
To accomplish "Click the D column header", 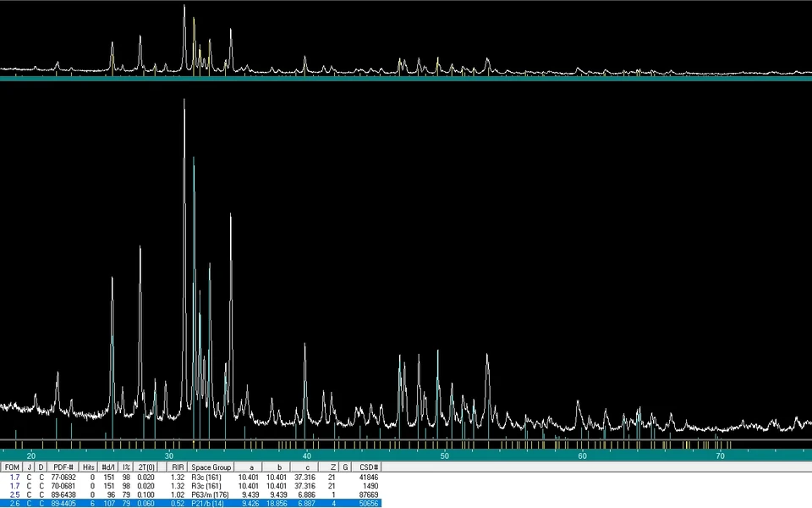I will pos(41,467).
